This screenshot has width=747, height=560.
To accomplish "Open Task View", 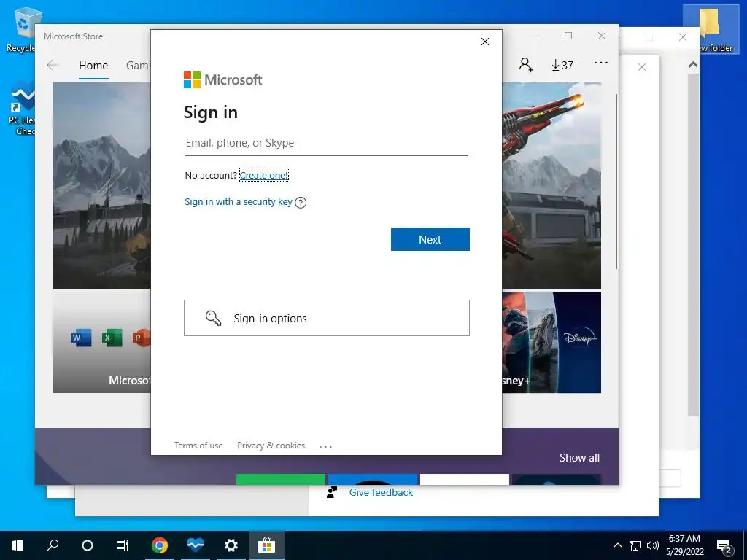I will point(123,545).
